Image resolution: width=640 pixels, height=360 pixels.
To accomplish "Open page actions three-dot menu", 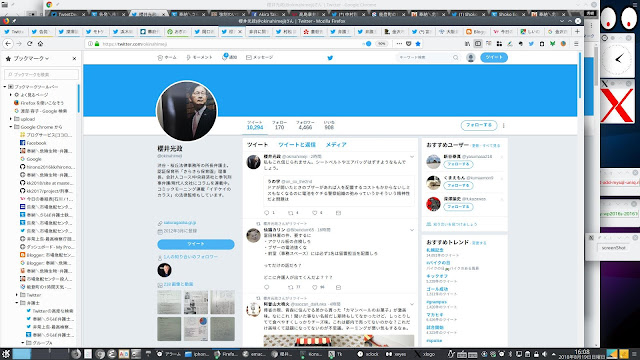I will point(399,44).
